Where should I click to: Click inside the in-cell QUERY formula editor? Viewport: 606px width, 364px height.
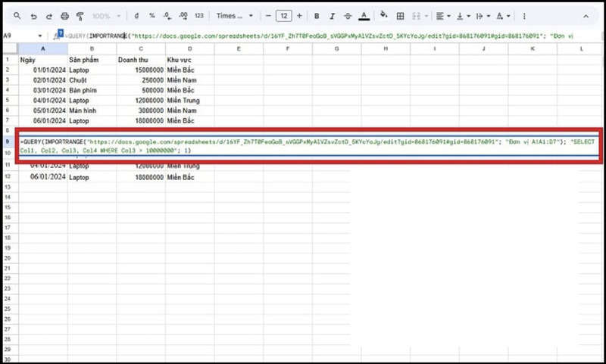coord(308,146)
